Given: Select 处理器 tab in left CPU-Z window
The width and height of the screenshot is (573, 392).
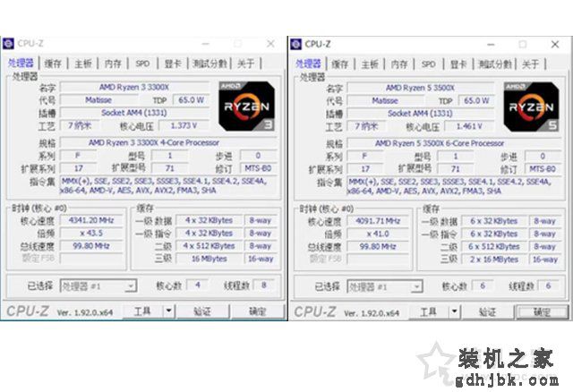Looking at the screenshot, I should click(x=21, y=64).
